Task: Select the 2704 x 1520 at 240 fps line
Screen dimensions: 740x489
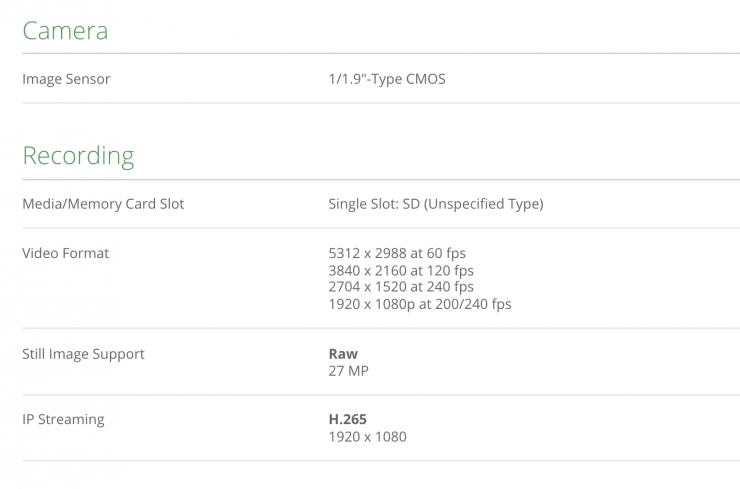Action: coord(401,287)
